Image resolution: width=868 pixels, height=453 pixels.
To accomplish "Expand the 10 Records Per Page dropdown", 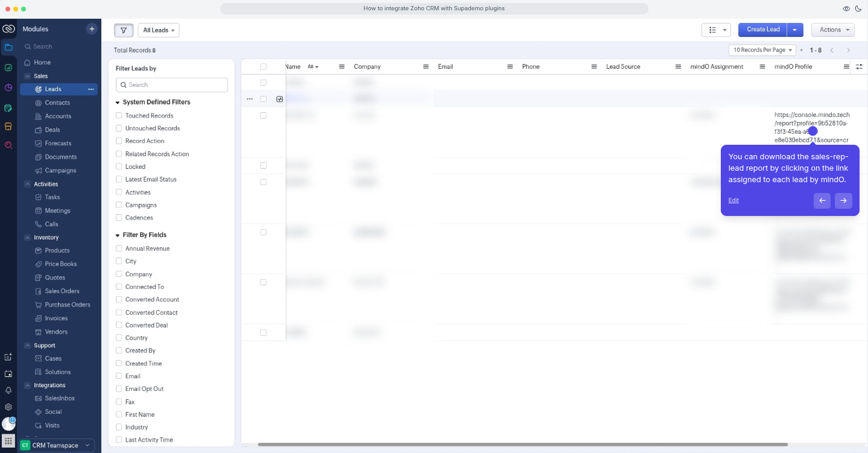I will coord(762,50).
